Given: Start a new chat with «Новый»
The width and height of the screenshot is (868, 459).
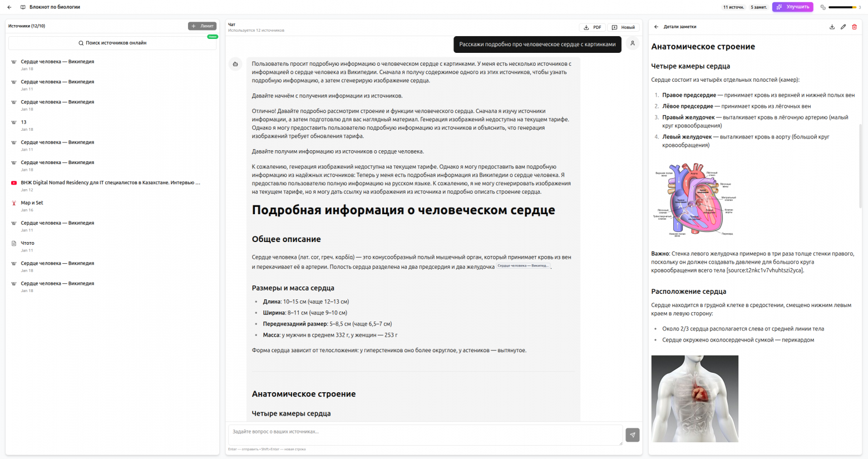Looking at the screenshot, I should (623, 27).
